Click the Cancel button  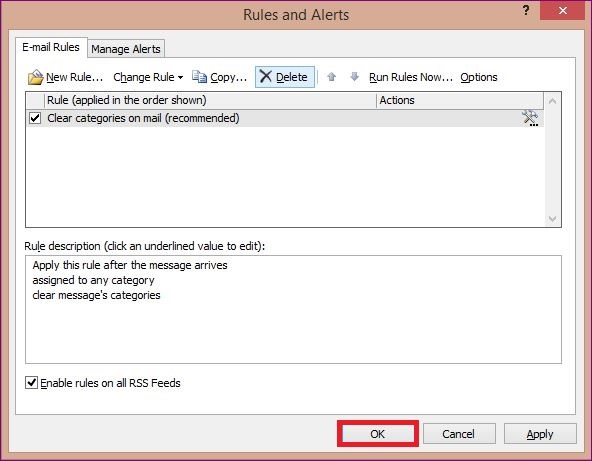[x=459, y=433]
